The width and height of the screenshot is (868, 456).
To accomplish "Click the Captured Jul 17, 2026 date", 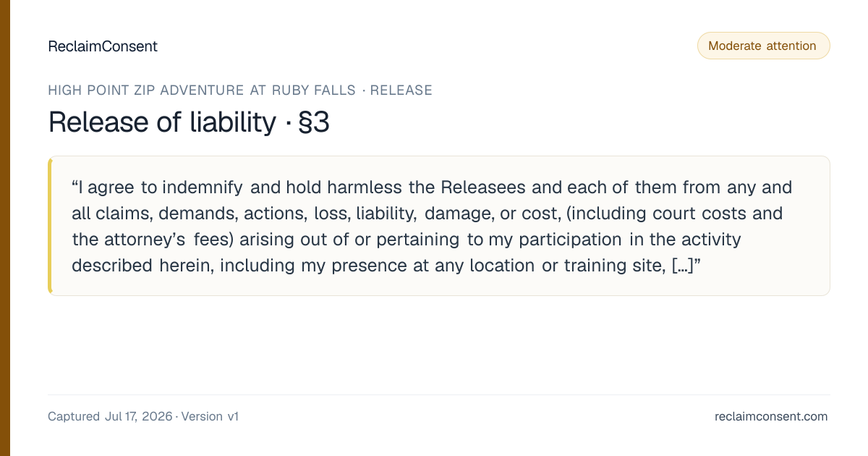I will (x=110, y=416).
